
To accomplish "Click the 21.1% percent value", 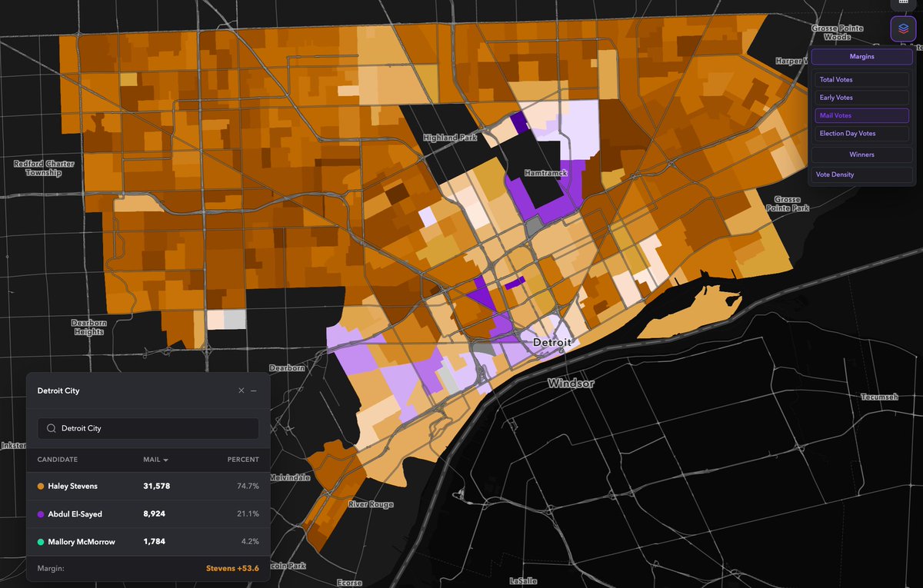I will point(248,514).
